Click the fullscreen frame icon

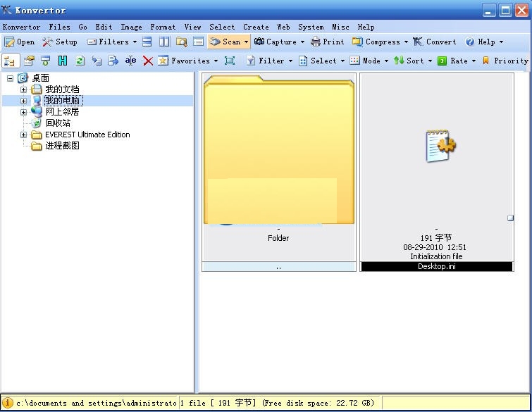230,61
